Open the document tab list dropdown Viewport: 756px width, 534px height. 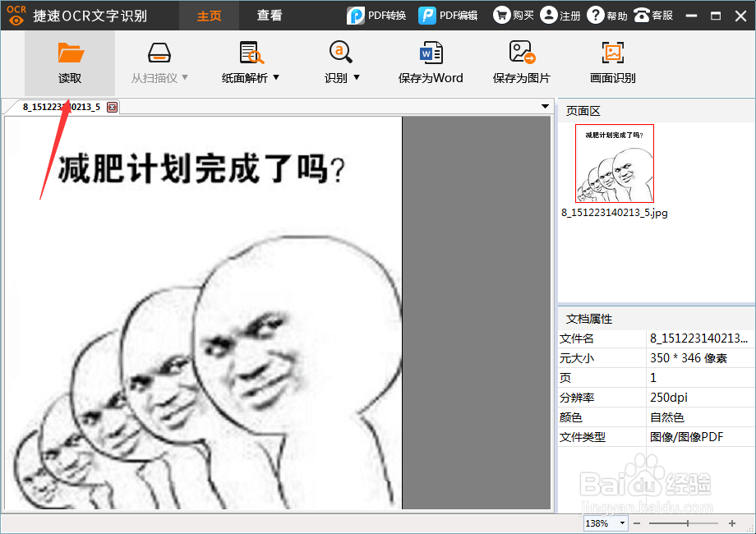coord(545,107)
